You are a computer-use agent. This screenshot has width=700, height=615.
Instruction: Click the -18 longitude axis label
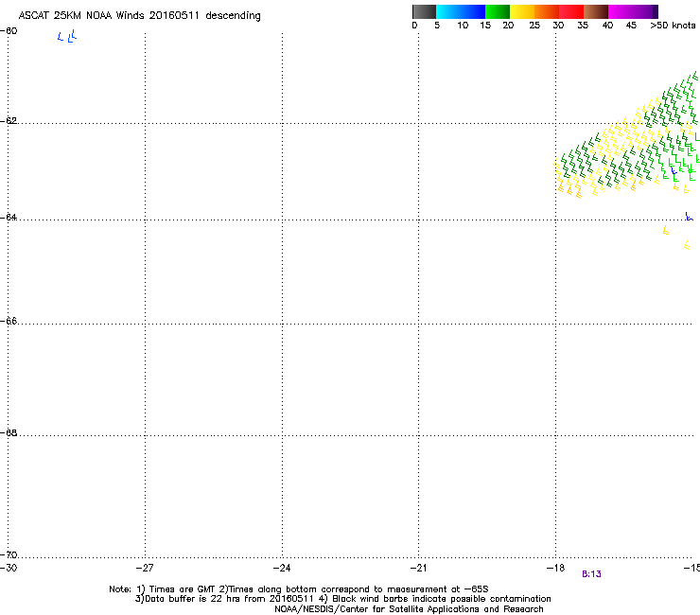[555, 568]
